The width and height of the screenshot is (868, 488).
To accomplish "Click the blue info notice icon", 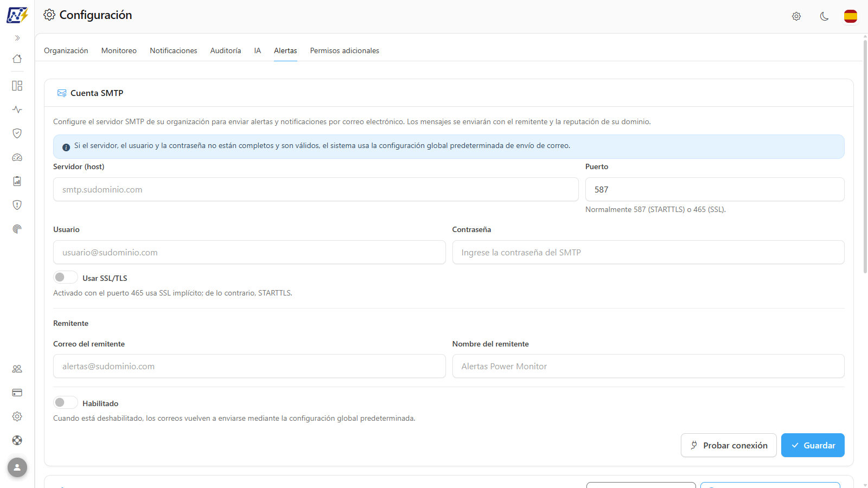I will (x=66, y=147).
